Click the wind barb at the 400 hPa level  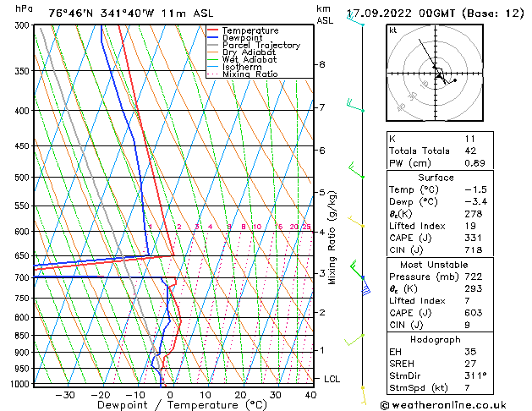pos(355,106)
